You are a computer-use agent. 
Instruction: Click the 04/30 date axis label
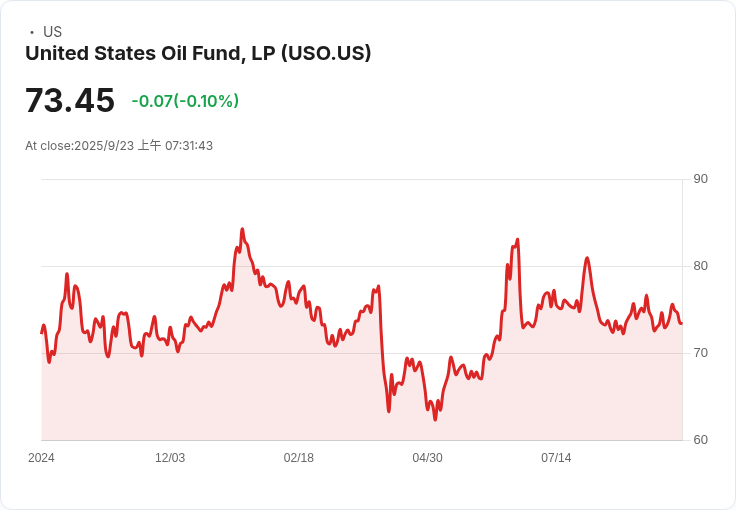[427, 458]
